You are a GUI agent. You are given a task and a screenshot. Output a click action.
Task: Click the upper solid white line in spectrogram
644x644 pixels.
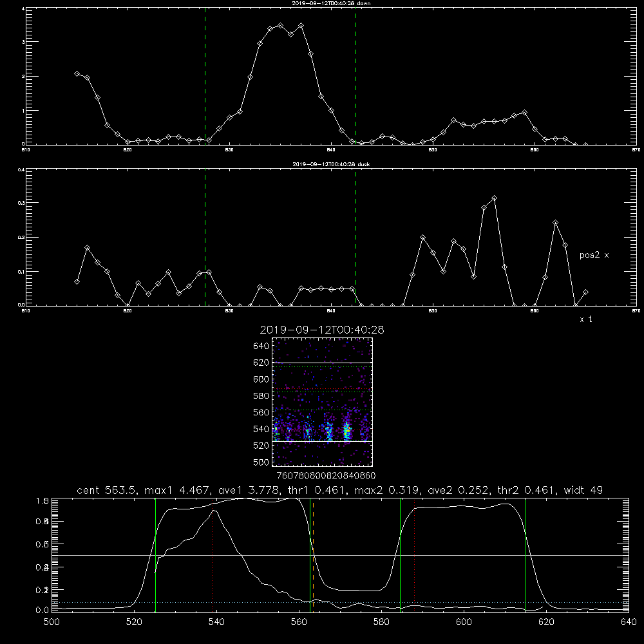point(323,363)
